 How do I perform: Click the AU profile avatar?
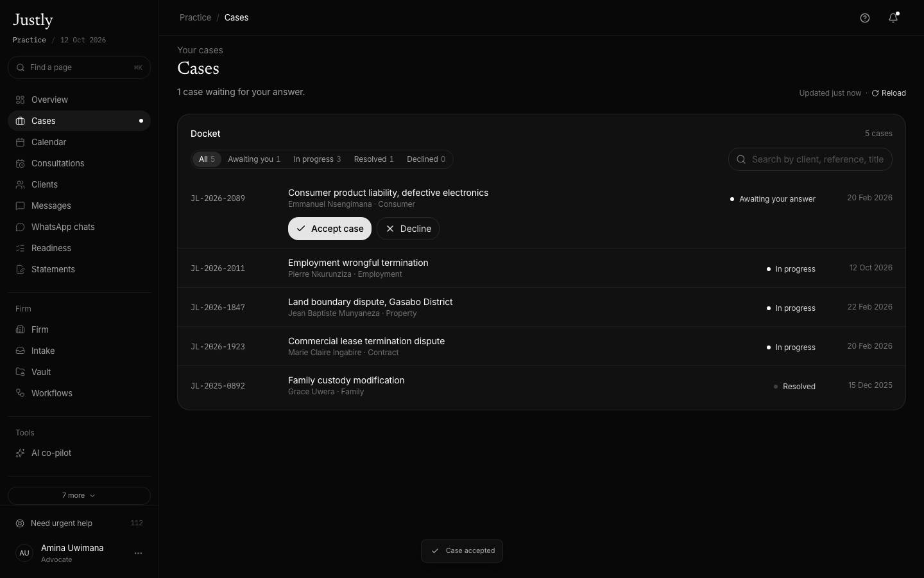(24, 553)
